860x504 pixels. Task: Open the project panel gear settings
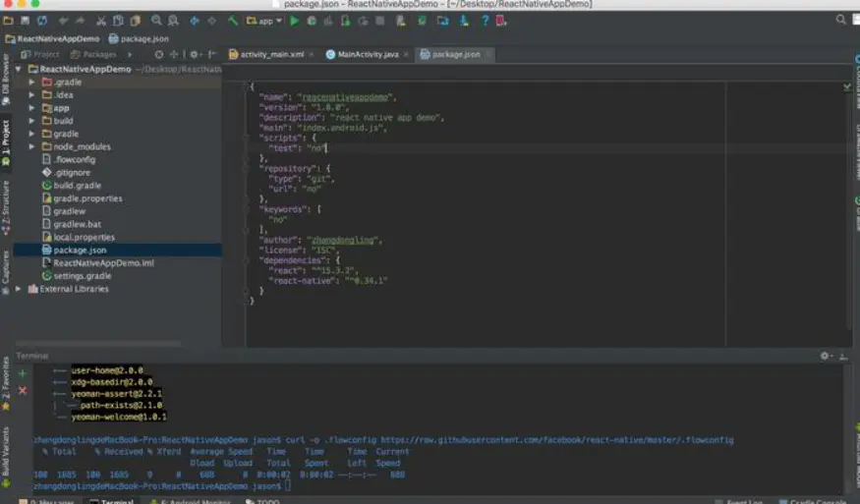click(194, 54)
